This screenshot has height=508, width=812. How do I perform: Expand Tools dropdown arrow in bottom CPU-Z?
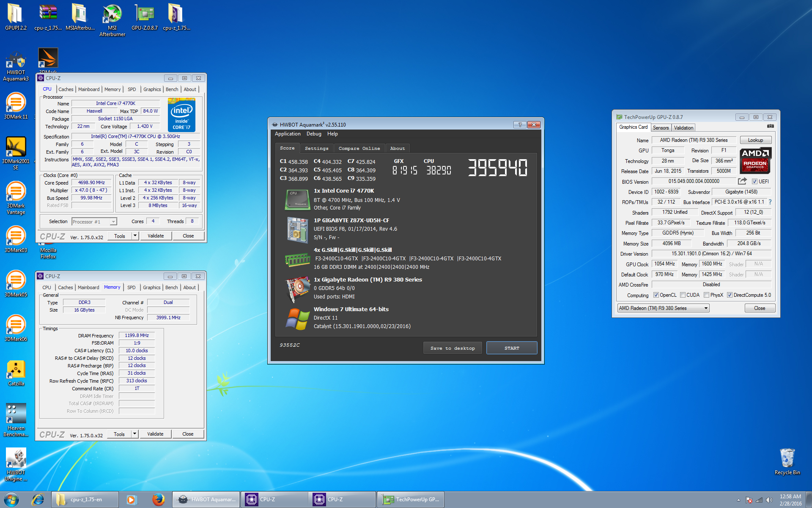click(x=134, y=434)
